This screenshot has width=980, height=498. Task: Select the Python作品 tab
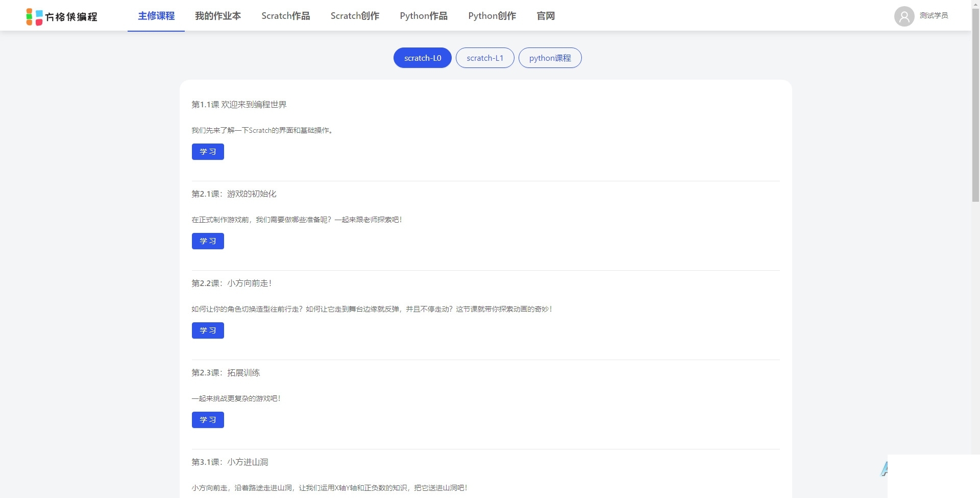424,16
